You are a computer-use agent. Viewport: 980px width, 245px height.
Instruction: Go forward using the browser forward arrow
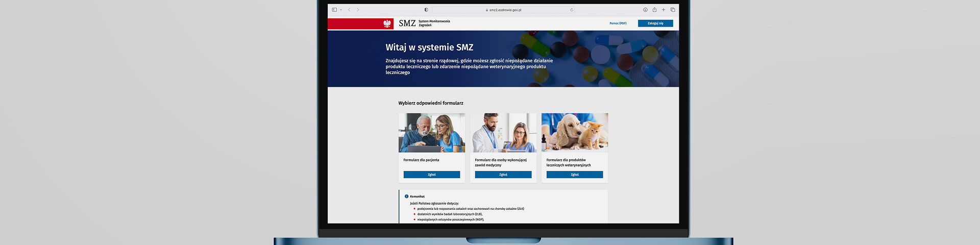click(358, 10)
